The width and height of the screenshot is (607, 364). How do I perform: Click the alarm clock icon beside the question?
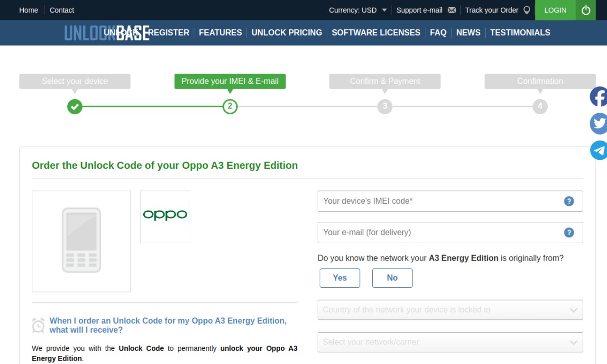tap(38, 325)
